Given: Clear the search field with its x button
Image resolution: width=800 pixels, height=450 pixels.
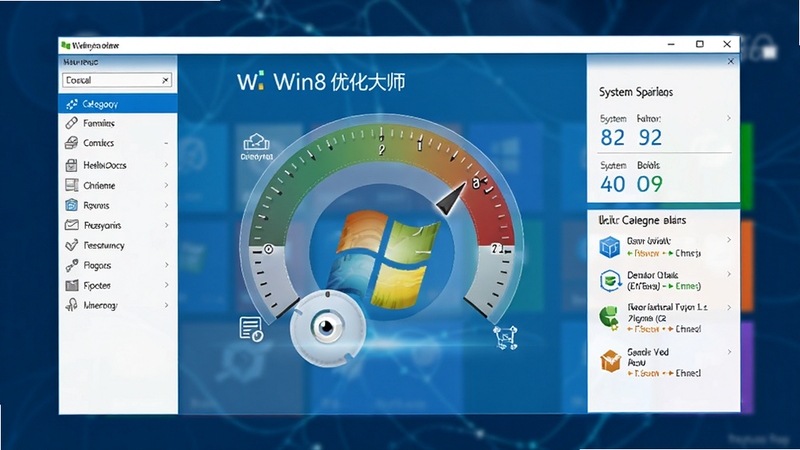Looking at the screenshot, I should tap(165, 80).
